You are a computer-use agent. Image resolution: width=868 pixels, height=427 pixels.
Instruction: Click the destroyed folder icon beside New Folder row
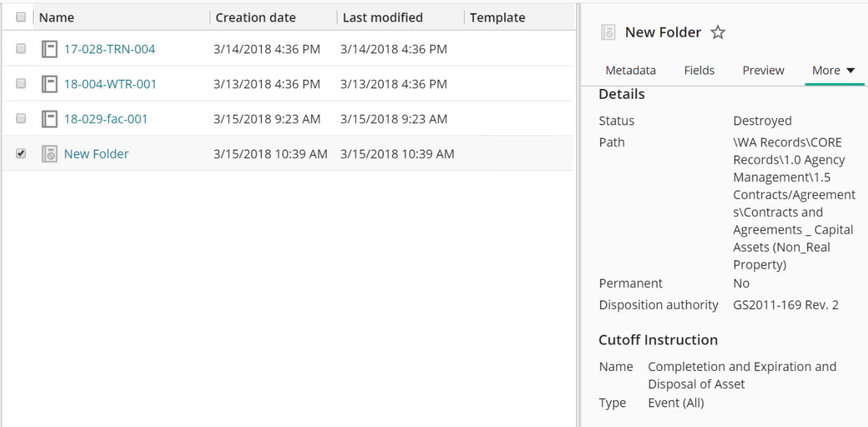click(x=49, y=154)
